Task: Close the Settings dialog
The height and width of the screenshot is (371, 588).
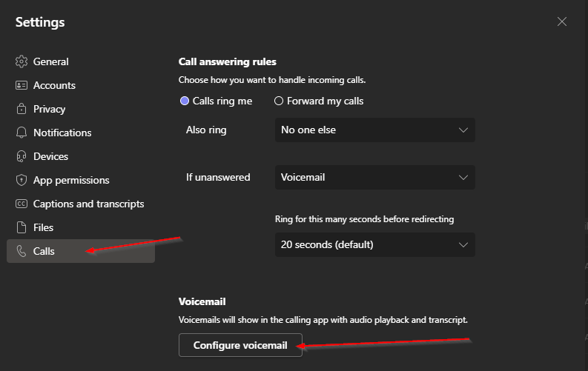Action: click(x=562, y=21)
